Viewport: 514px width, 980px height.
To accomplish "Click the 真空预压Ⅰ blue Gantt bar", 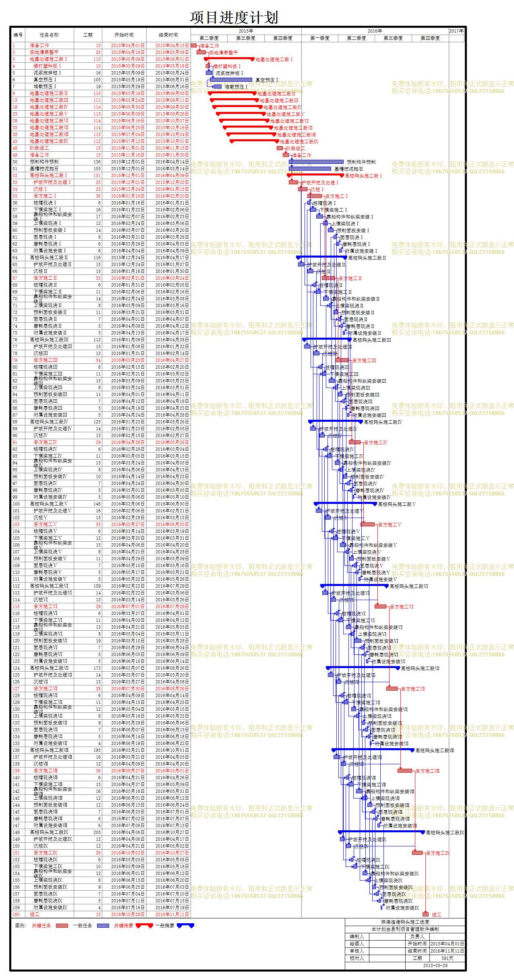I will (231, 80).
